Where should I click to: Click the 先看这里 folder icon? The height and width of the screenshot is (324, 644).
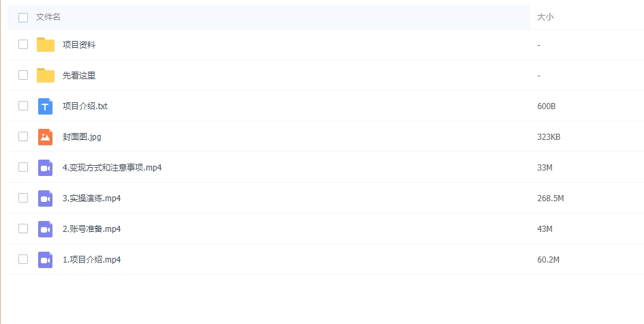point(46,76)
